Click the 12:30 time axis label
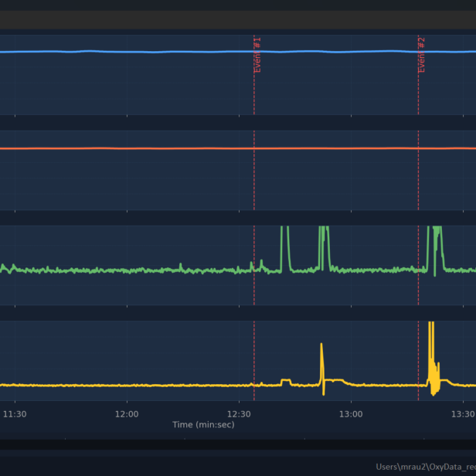The height and width of the screenshot is (476, 476). (239, 414)
